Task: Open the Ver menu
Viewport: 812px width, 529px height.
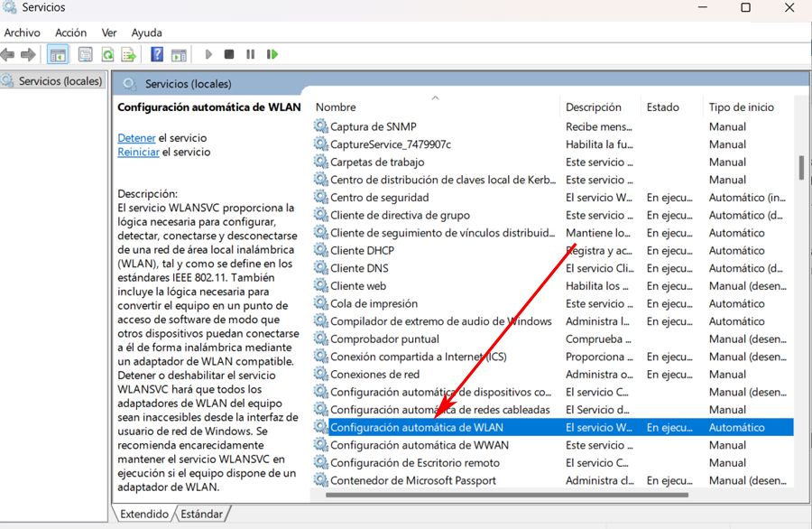Action: coord(108,32)
